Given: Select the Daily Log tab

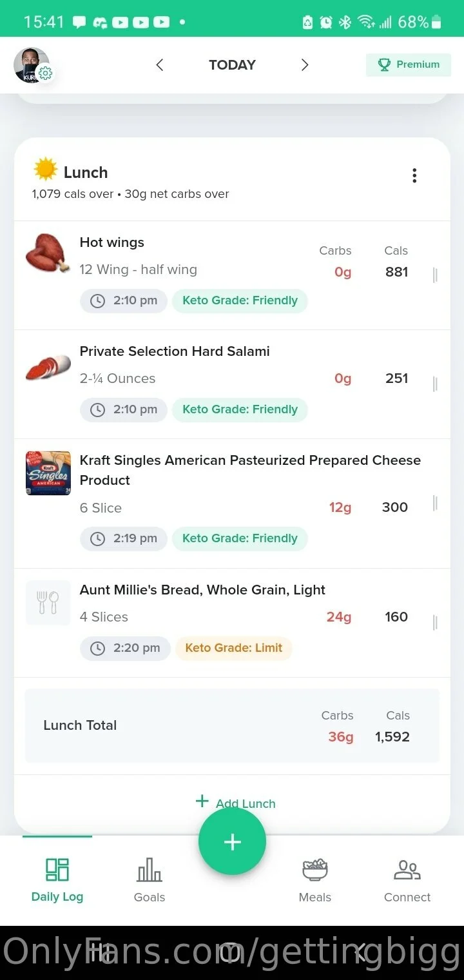Looking at the screenshot, I should coord(57,880).
